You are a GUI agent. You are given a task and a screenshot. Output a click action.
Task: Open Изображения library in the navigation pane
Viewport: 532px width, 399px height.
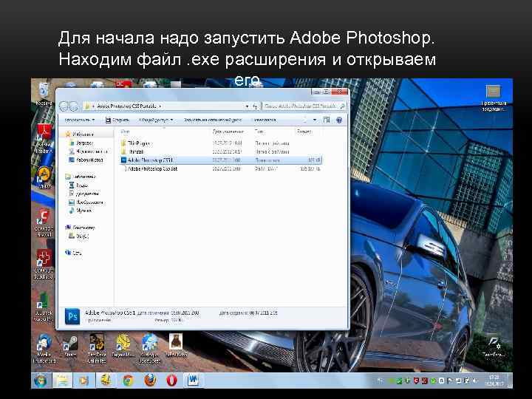(x=86, y=202)
